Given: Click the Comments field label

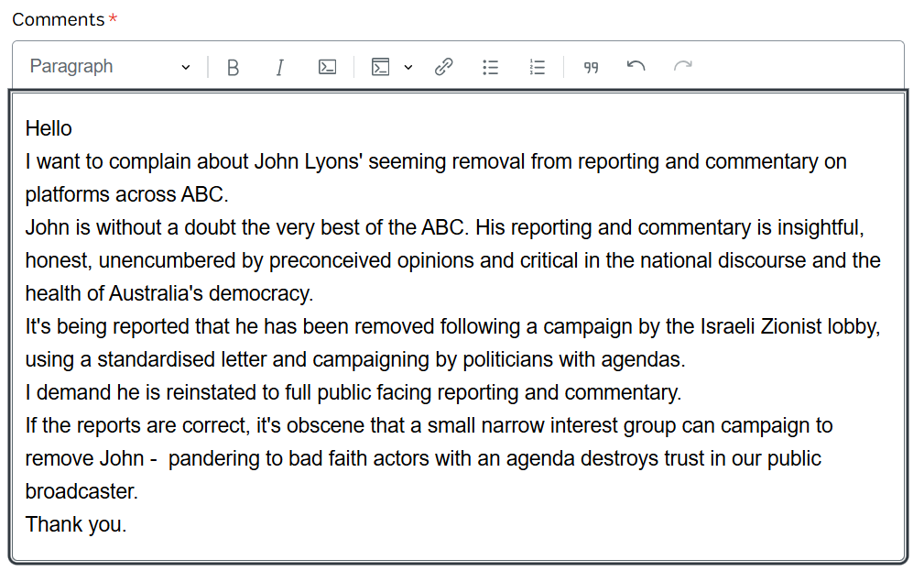Looking at the screenshot, I should [x=59, y=19].
